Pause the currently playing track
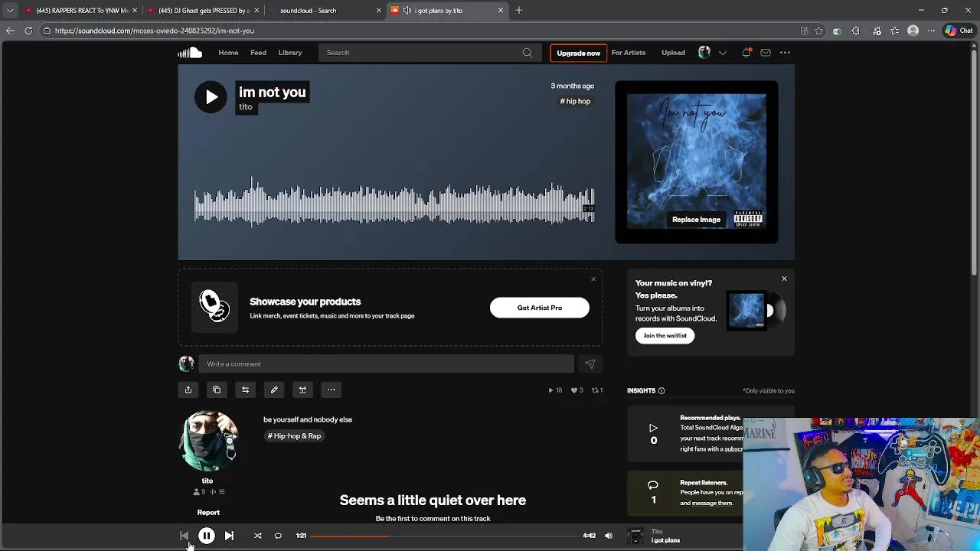Image resolution: width=980 pixels, height=551 pixels. coord(207,536)
